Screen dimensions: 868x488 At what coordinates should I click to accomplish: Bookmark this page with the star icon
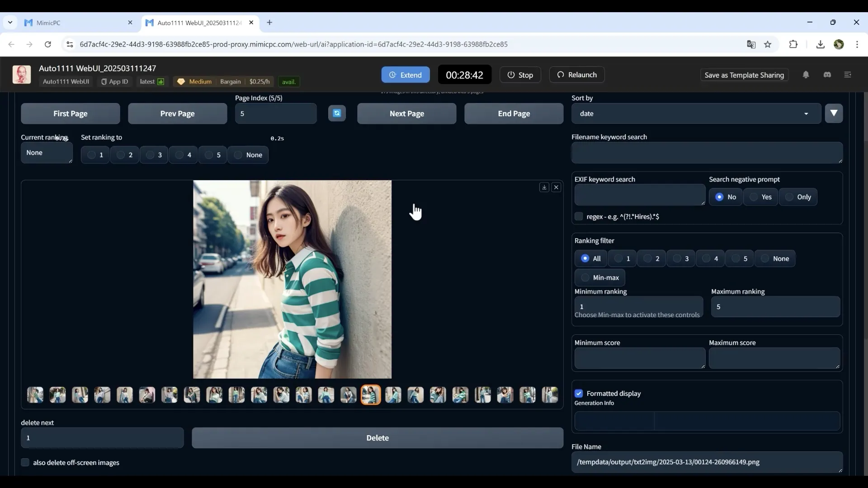pyautogui.click(x=768, y=44)
